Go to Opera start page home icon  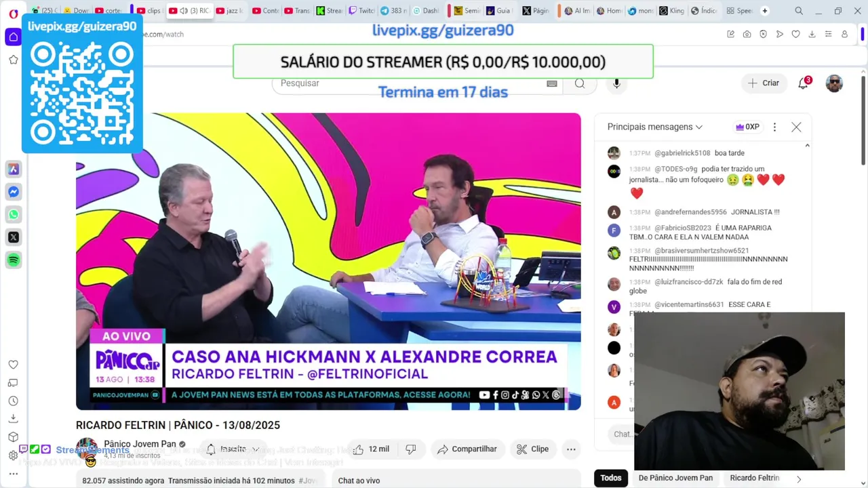(x=14, y=37)
